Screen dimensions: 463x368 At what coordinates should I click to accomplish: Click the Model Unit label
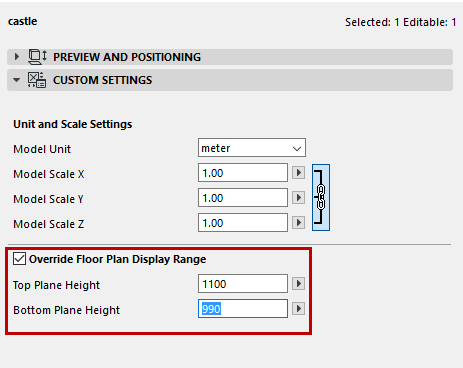42,149
